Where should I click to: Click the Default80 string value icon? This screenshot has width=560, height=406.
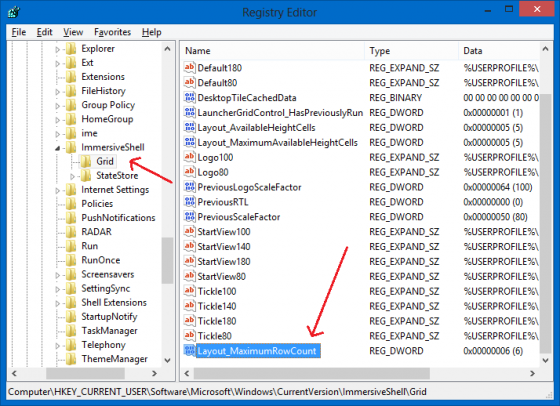click(x=189, y=82)
